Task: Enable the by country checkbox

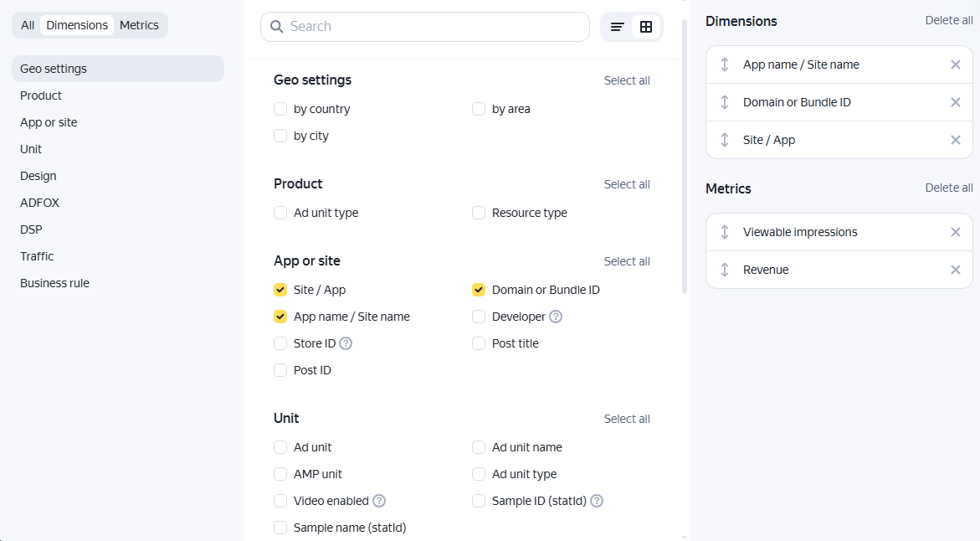Action: pos(280,109)
